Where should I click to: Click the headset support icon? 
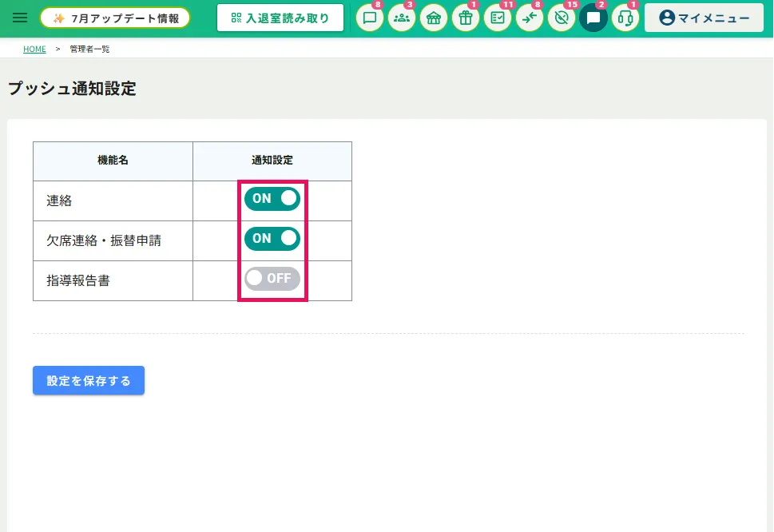(x=625, y=18)
